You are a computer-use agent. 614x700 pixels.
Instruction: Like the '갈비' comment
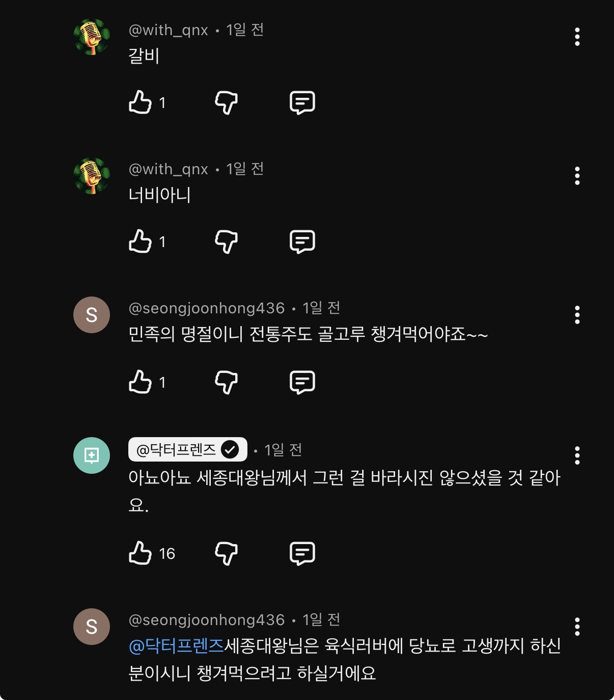140,102
